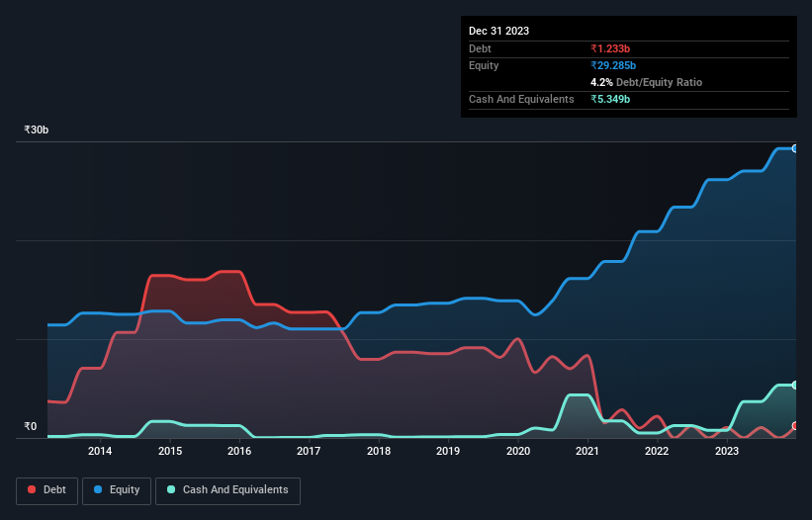The width and height of the screenshot is (812, 520).
Task: Toggle the Debt series in legend
Action: (46, 490)
